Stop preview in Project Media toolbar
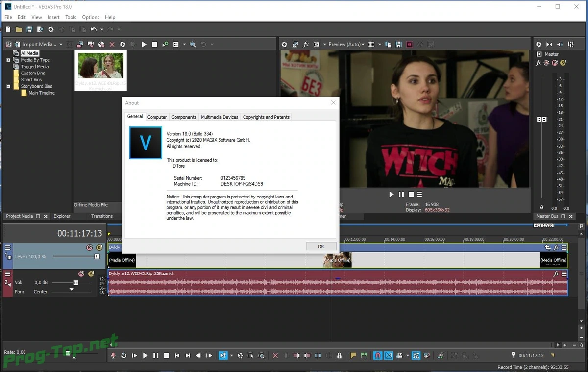Image resolution: width=588 pixels, height=372 pixels. click(155, 44)
